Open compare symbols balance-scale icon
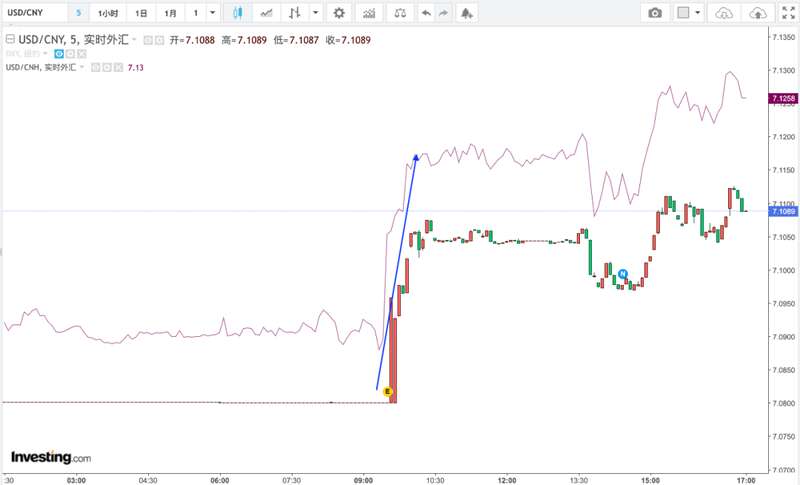The width and height of the screenshot is (800, 485). pos(400,13)
